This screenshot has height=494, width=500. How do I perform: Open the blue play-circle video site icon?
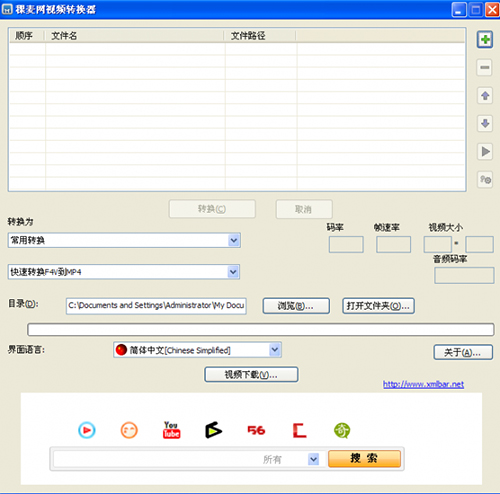(x=87, y=430)
